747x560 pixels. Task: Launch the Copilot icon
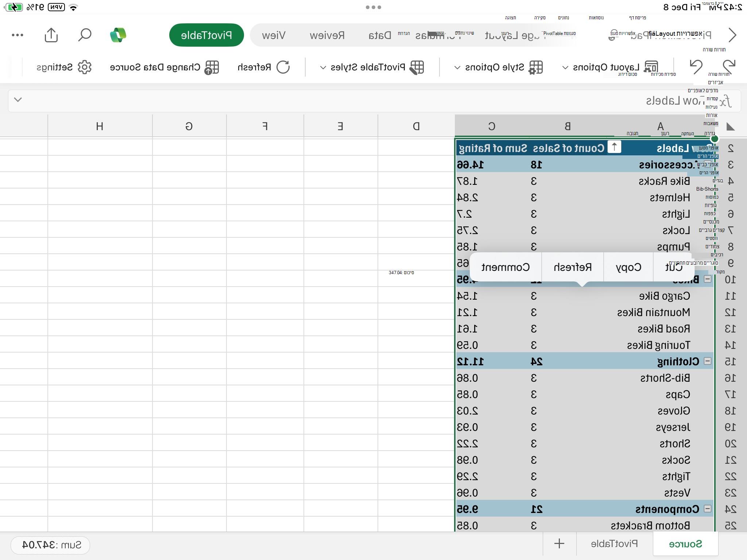(x=118, y=35)
